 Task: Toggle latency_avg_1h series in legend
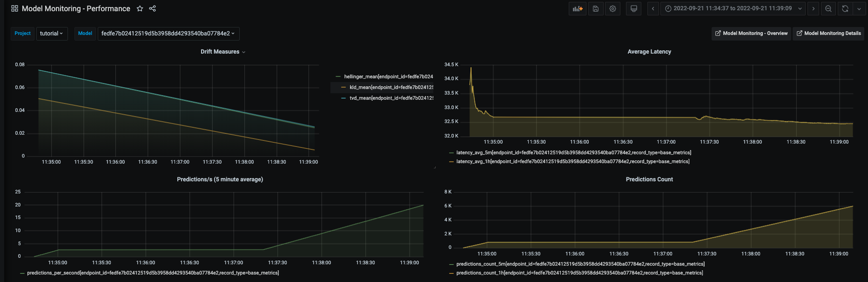(572, 161)
